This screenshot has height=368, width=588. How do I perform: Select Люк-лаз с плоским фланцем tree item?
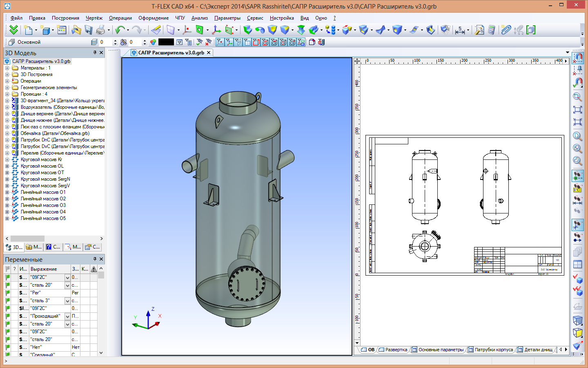point(62,127)
